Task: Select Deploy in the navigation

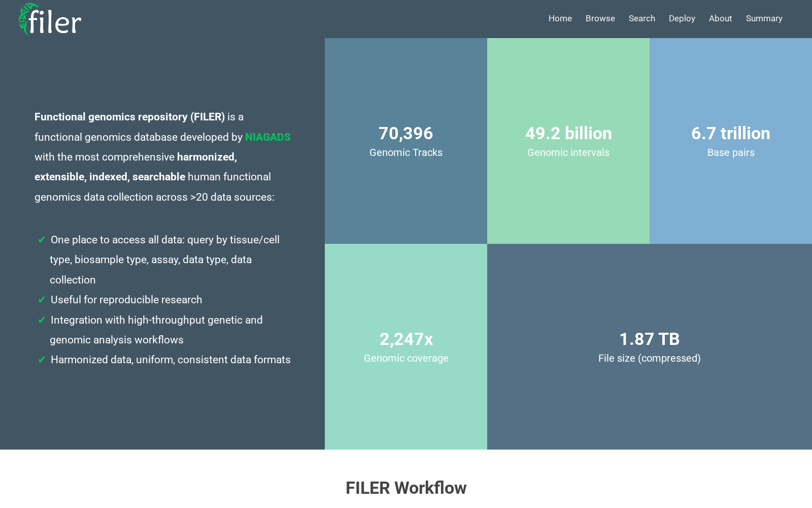Action: coord(682,18)
